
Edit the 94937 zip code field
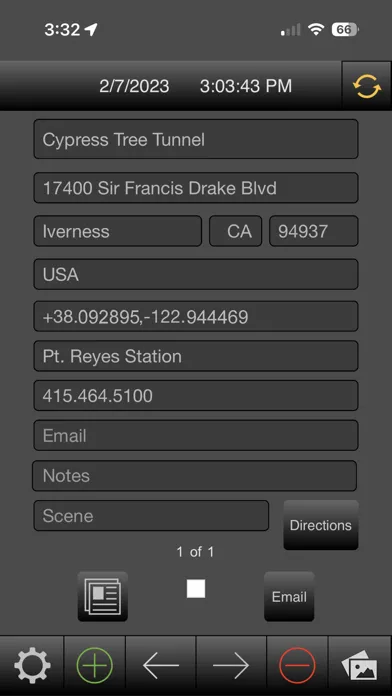313,231
